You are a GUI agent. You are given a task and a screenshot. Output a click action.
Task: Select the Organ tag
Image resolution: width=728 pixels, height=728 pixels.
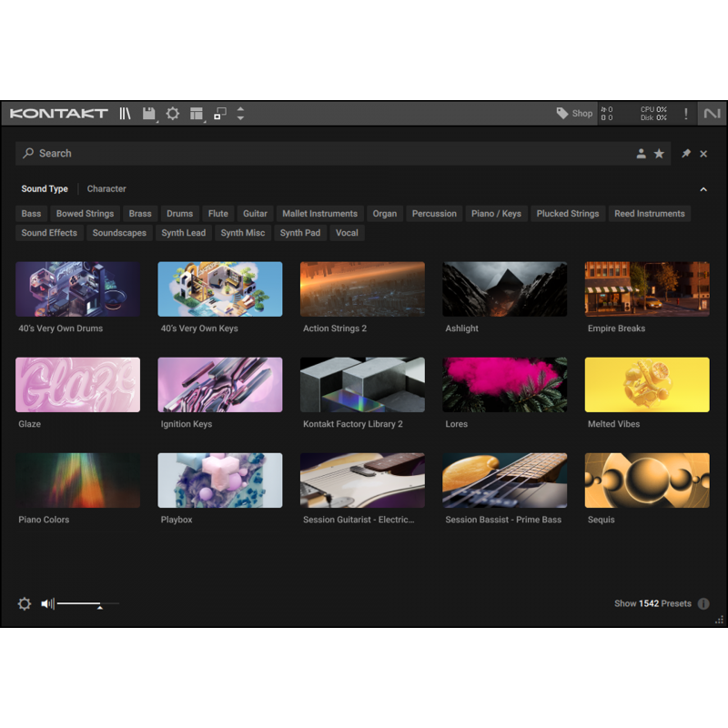(x=385, y=214)
